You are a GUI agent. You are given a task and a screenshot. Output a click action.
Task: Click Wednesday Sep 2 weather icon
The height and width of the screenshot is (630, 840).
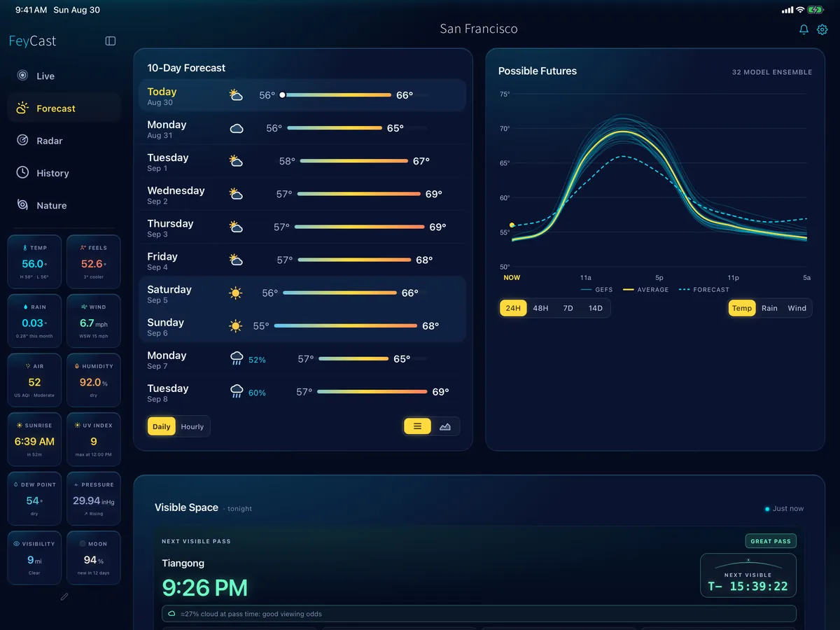[x=236, y=194]
